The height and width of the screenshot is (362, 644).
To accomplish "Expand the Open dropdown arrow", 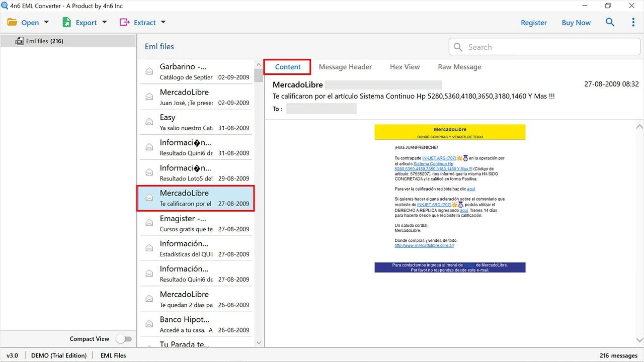I will coord(47,22).
